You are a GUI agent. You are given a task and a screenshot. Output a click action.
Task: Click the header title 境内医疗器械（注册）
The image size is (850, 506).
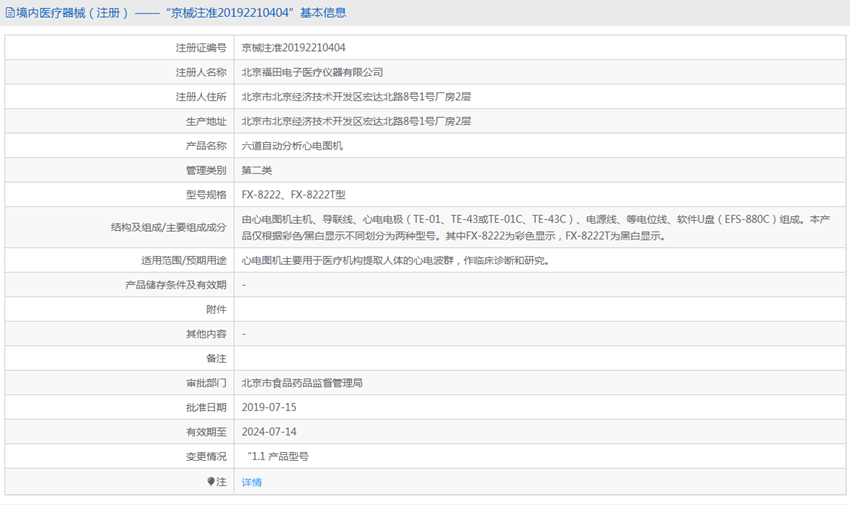[72, 12]
